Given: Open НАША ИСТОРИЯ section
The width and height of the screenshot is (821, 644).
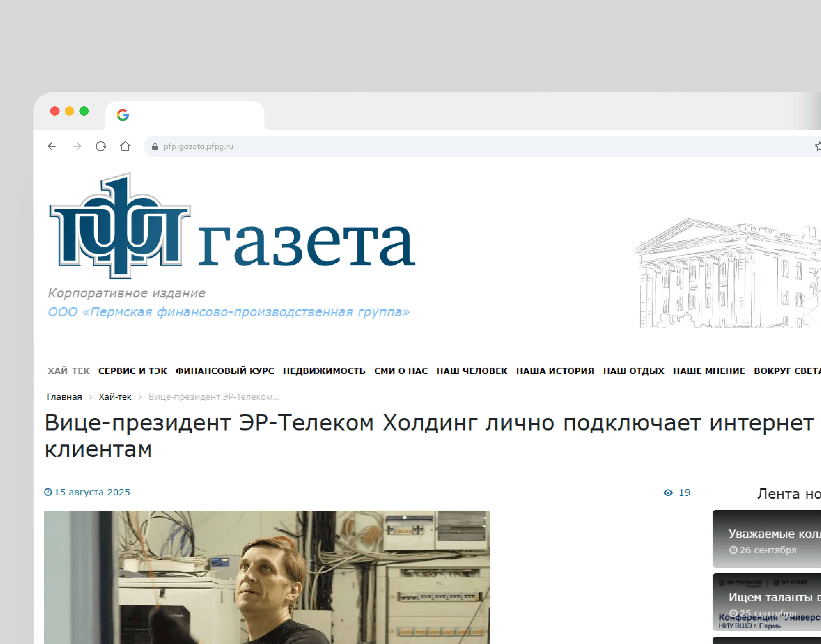Looking at the screenshot, I should (x=555, y=371).
